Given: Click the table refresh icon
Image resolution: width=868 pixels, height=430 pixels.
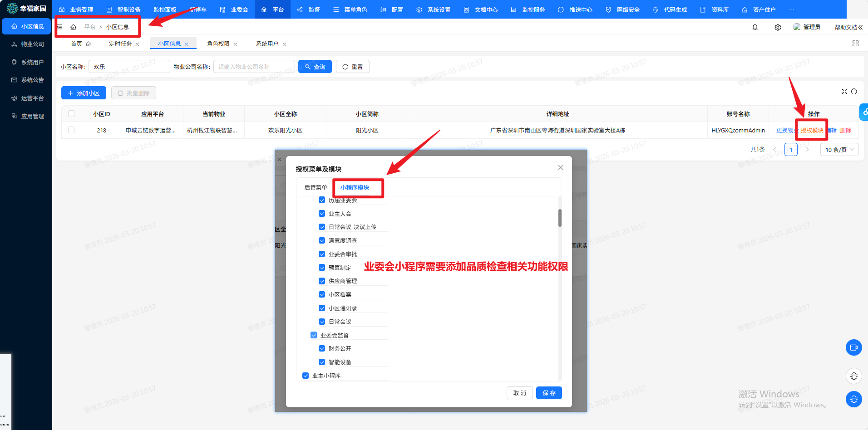Looking at the screenshot, I should 854,92.
